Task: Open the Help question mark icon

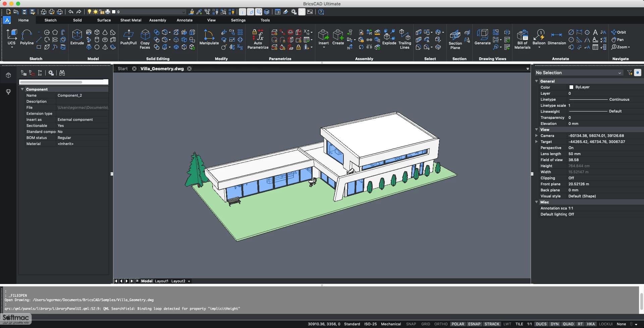Action: (321, 12)
